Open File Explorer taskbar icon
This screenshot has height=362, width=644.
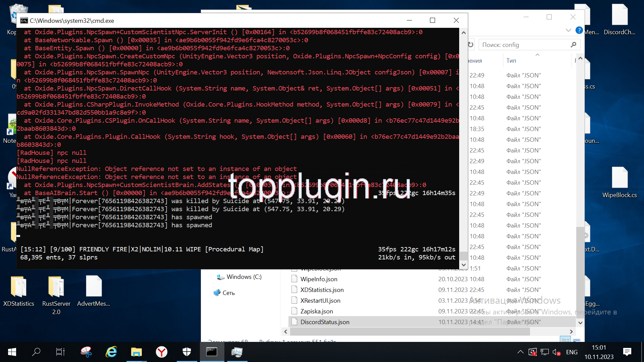point(136,352)
